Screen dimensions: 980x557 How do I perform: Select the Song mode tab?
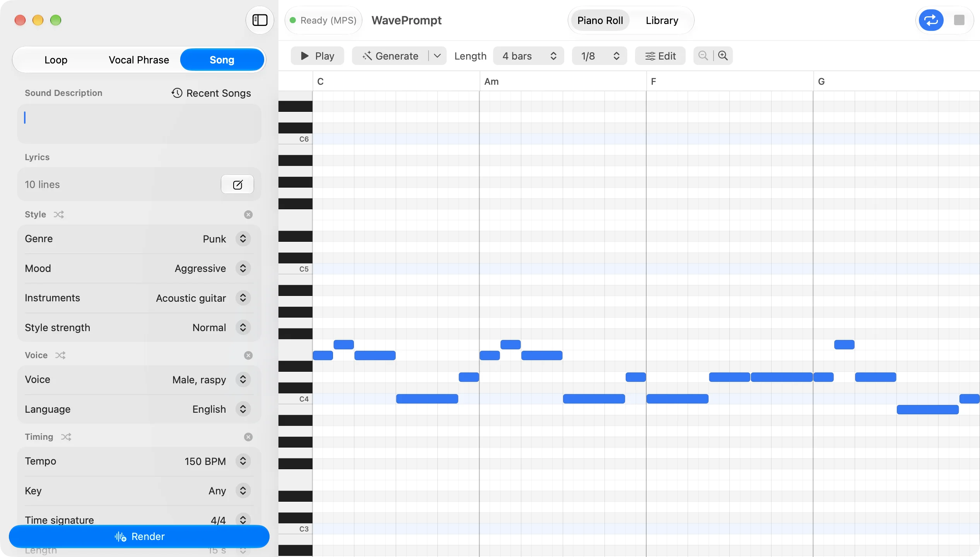click(222, 60)
